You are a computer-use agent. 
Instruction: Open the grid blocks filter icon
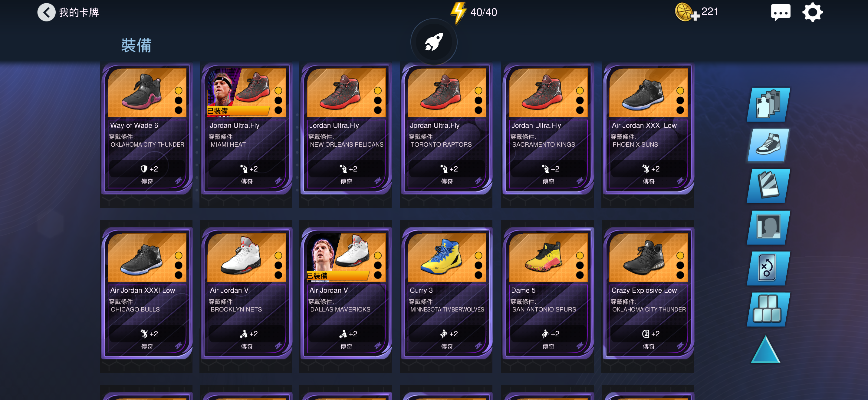768,309
